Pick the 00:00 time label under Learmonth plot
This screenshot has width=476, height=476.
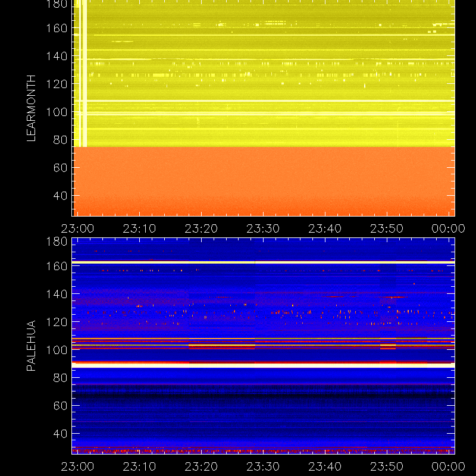[449, 228]
